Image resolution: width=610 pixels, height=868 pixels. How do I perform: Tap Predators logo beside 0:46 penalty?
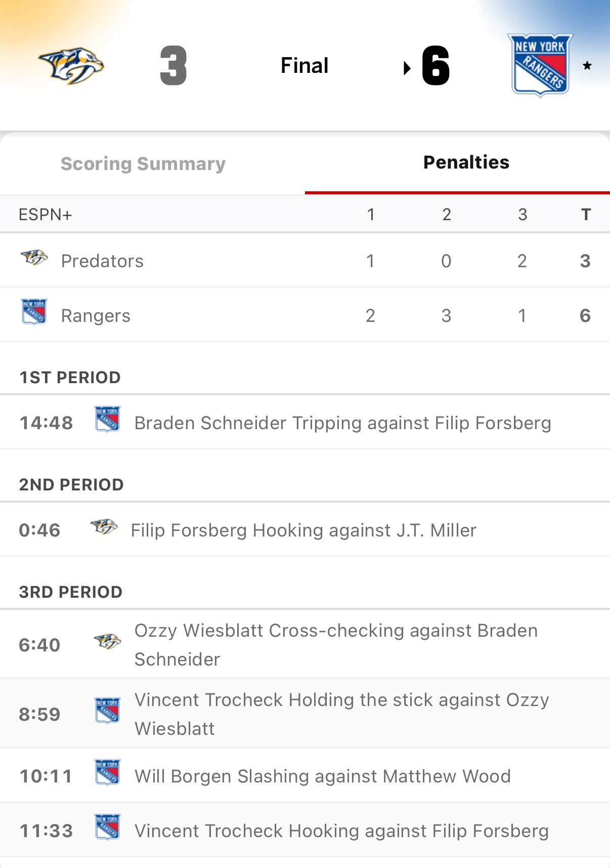[x=104, y=527]
